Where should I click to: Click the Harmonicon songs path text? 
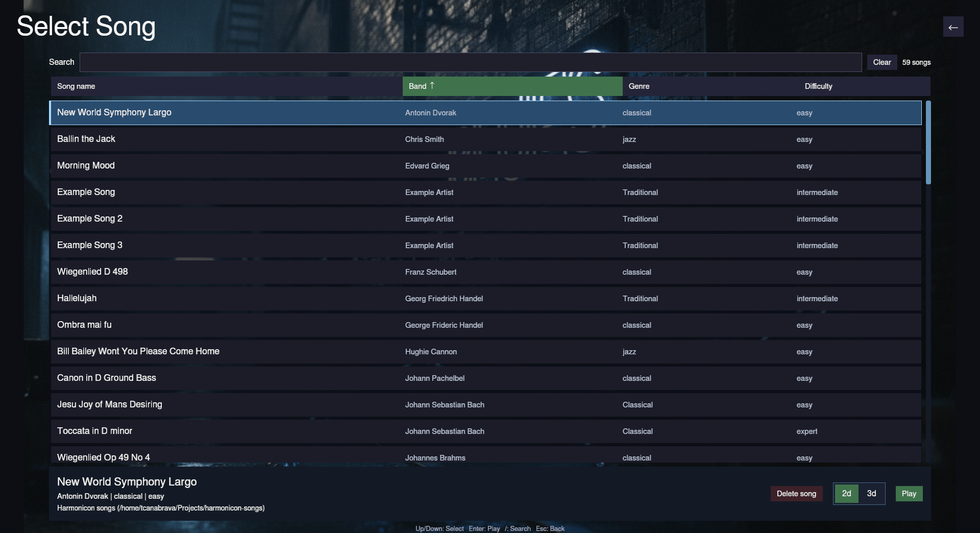(x=161, y=508)
